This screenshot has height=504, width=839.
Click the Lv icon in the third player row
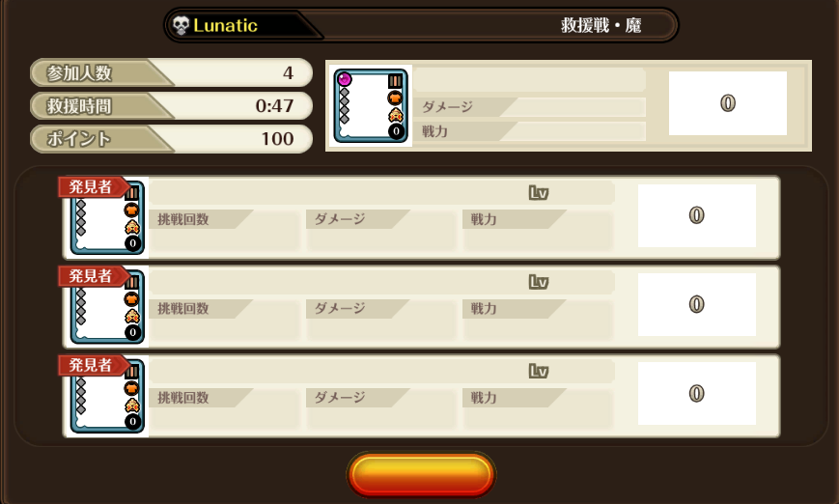[x=539, y=371]
